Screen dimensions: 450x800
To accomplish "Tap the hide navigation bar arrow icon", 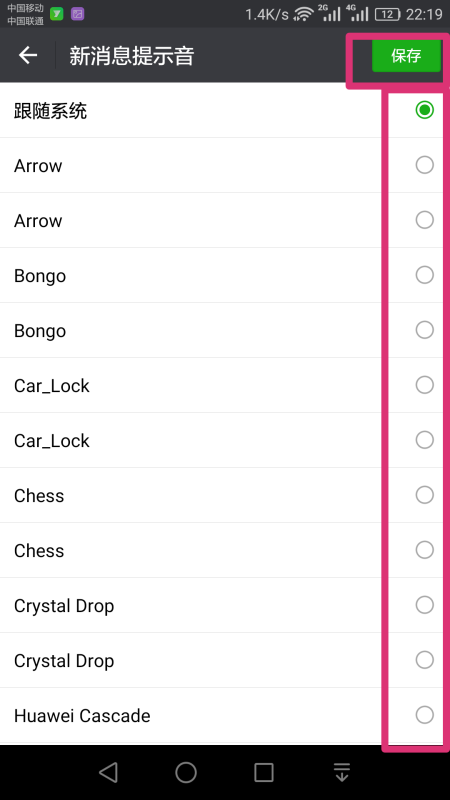I will point(342,772).
